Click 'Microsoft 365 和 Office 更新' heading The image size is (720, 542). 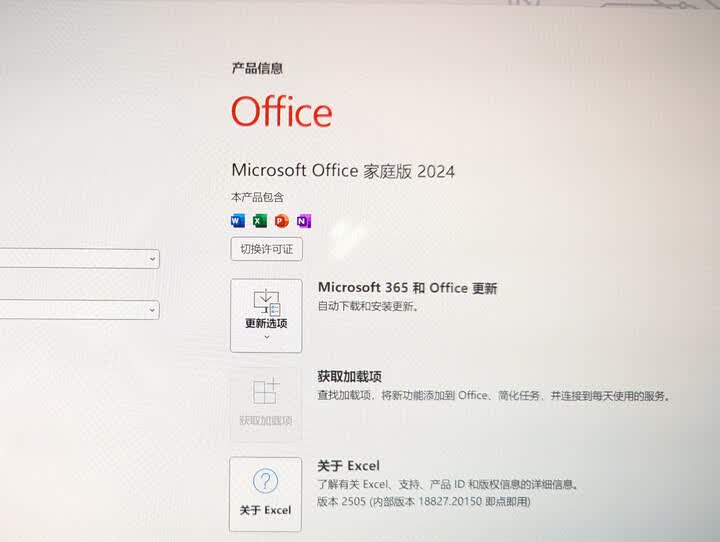point(407,288)
